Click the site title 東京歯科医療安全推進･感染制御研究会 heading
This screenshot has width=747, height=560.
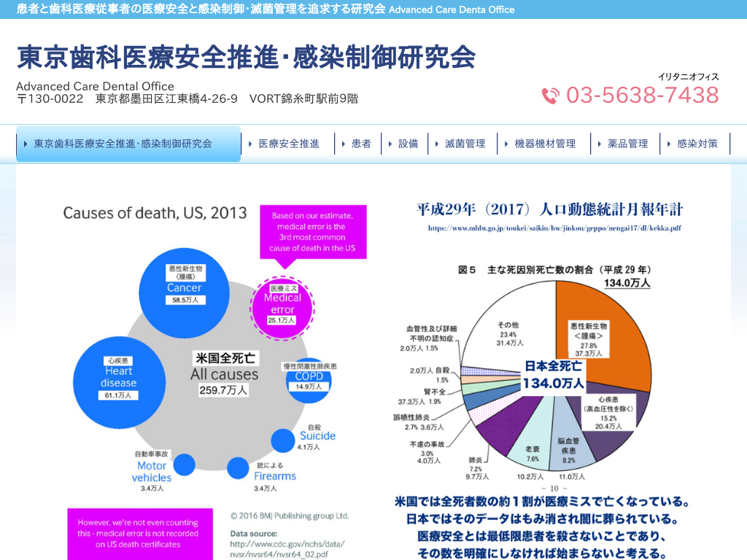click(246, 57)
